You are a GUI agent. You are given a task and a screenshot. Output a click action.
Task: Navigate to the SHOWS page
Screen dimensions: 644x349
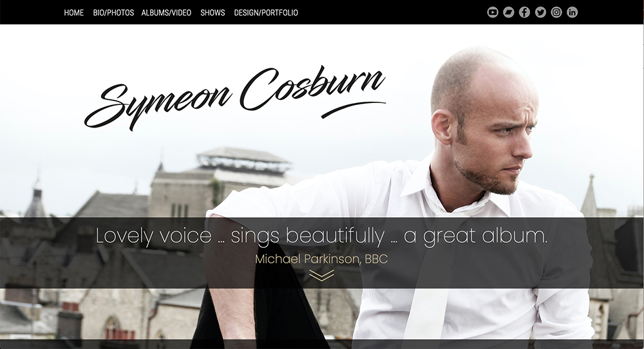213,13
